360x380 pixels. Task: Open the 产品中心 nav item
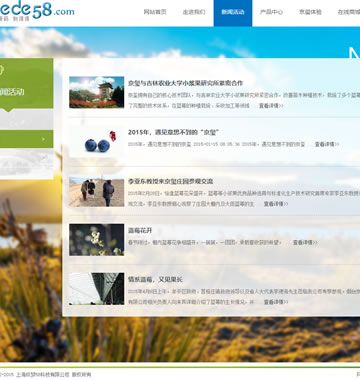(x=272, y=12)
